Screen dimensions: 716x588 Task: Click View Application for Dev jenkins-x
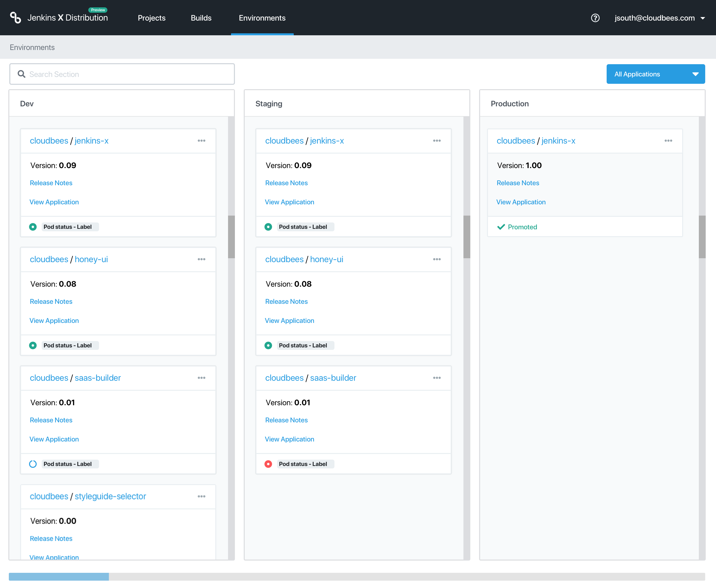pos(54,202)
